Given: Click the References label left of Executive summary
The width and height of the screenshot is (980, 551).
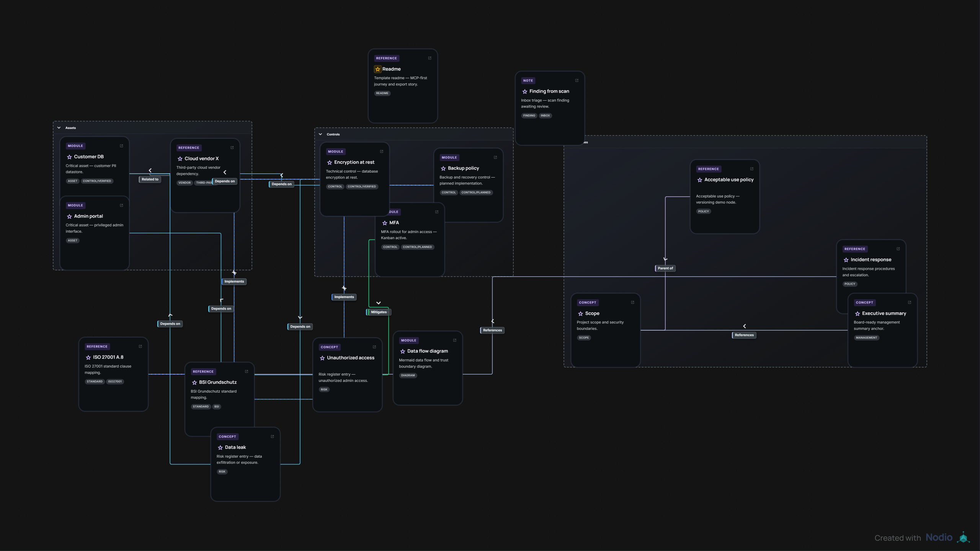Looking at the screenshot, I should pos(744,335).
